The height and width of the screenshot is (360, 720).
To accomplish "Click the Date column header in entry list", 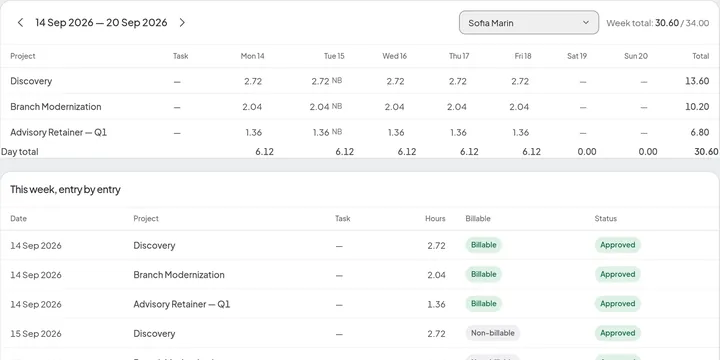I will [x=19, y=219].
